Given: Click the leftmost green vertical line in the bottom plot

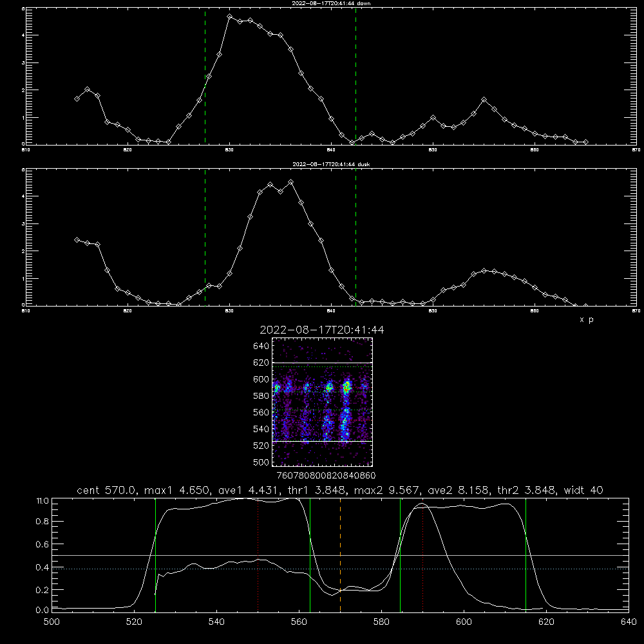Looking at the screenshot, I should point(156,555).
